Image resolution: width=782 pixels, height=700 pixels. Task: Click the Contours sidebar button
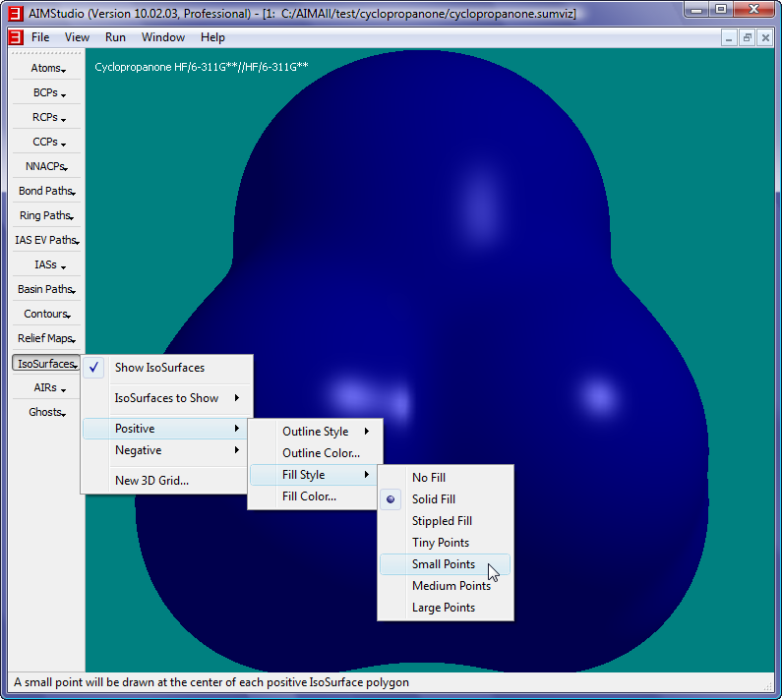click(46, 315)
